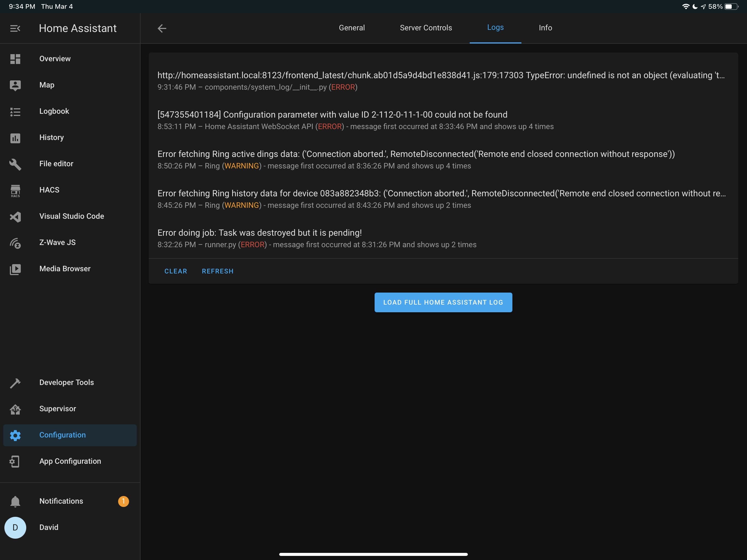Launch the File editor
Viewport: 747px width, 560px height.
coord(56,164)
